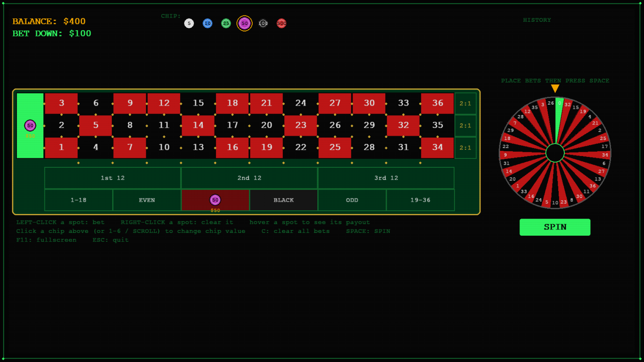Select the red 500 chip
This screenshot has width=644, height=362.
click(x=281, y=23)
